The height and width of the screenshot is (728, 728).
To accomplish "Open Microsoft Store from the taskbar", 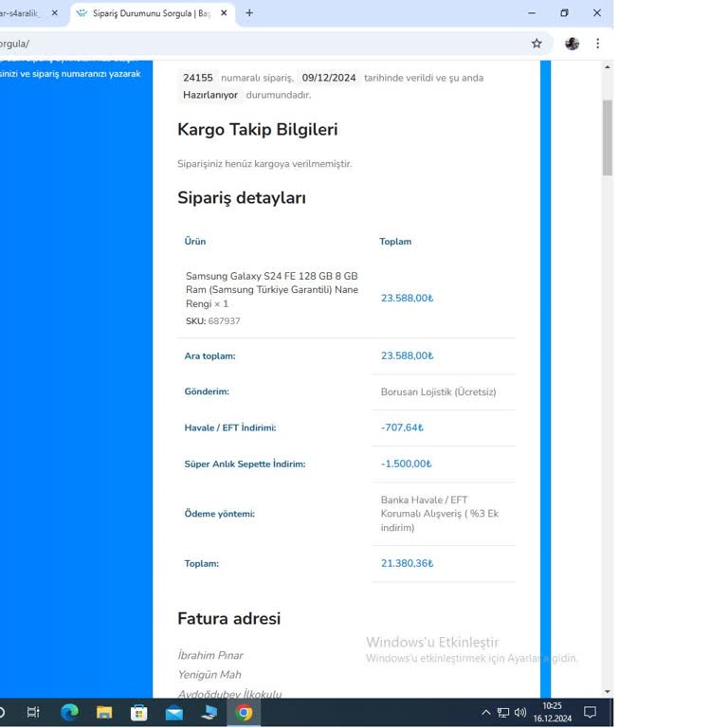I will point(138,712).
